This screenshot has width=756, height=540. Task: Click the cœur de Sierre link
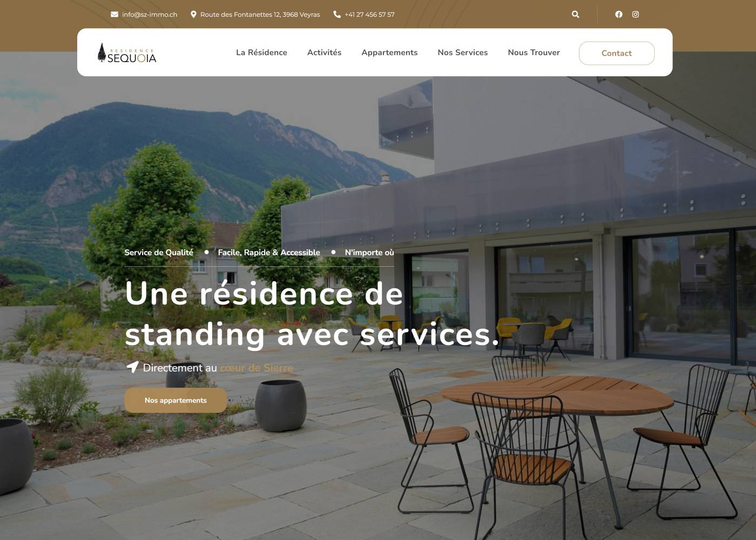pos(256,368)
